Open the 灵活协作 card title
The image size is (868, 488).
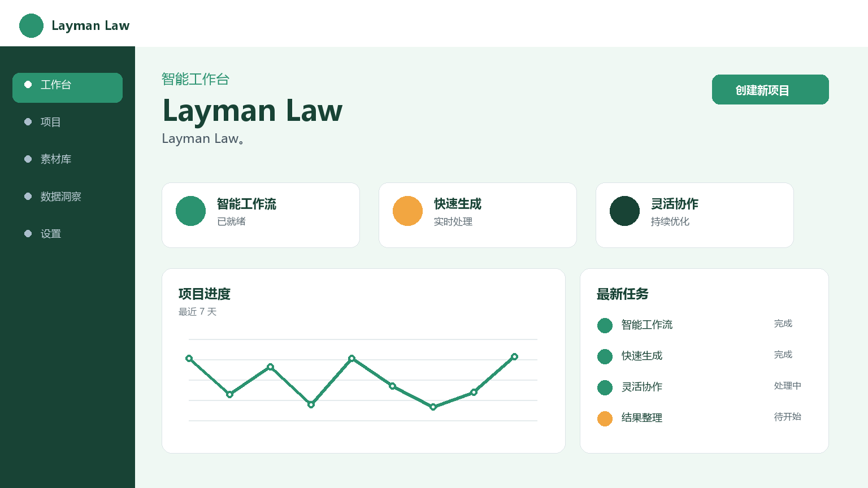coord(675,204)
